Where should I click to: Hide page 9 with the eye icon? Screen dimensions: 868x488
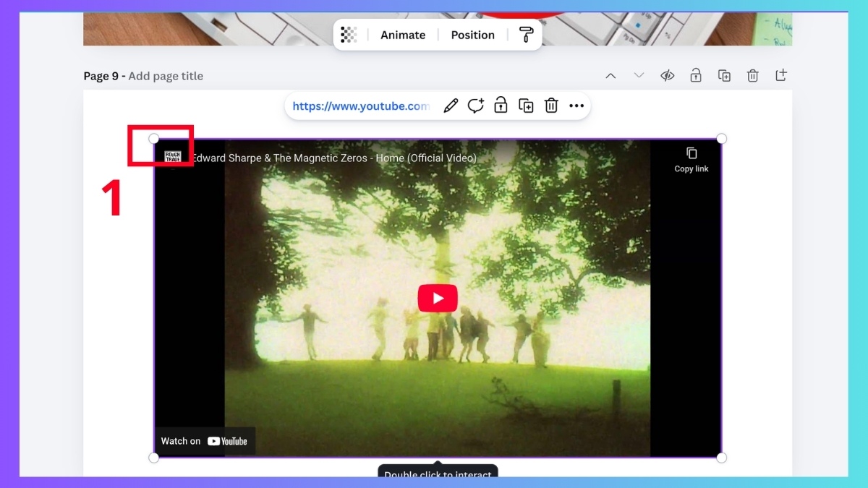point(667,75)
